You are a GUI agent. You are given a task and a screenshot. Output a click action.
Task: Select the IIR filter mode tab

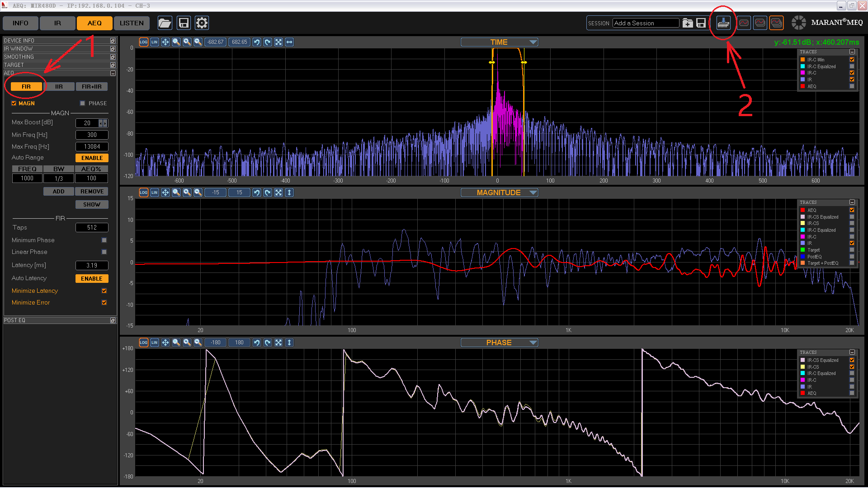click(59, 87)
